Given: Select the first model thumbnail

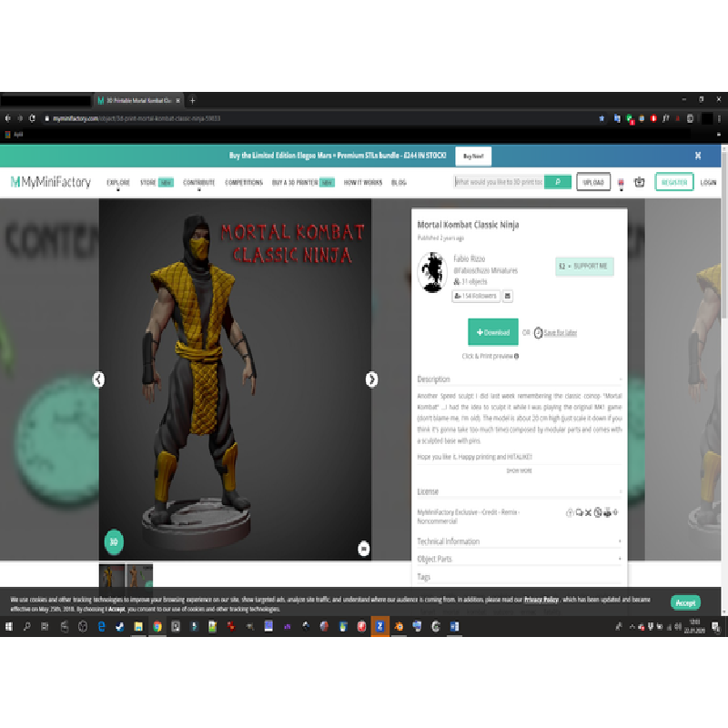Looking at the screenshot, I should point(112,576).
